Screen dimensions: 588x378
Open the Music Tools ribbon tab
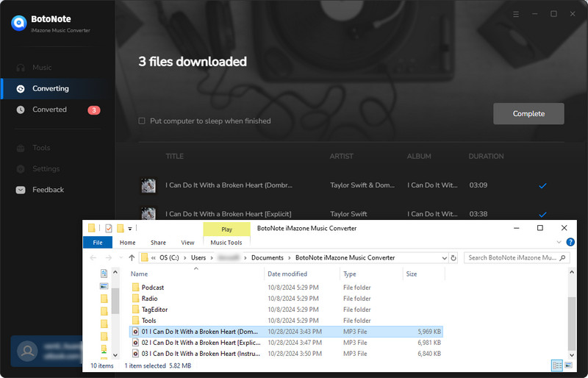pos(226,243)
